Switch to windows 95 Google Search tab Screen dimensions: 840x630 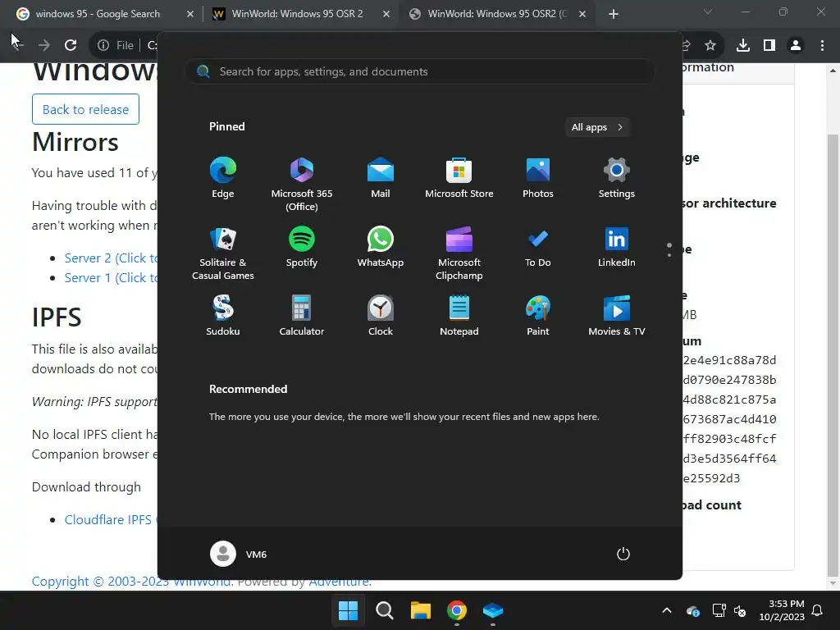pyautogui.click(x=98, y=14)
